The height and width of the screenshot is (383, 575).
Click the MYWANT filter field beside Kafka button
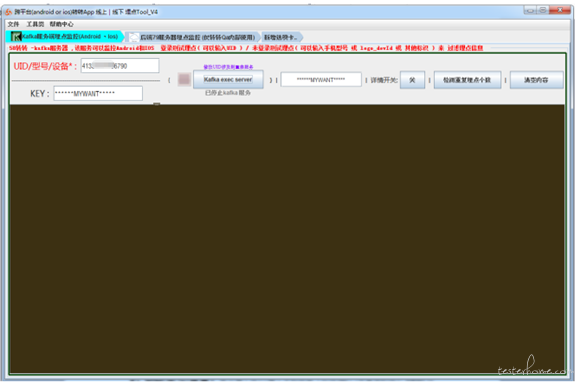pos(321,80)
